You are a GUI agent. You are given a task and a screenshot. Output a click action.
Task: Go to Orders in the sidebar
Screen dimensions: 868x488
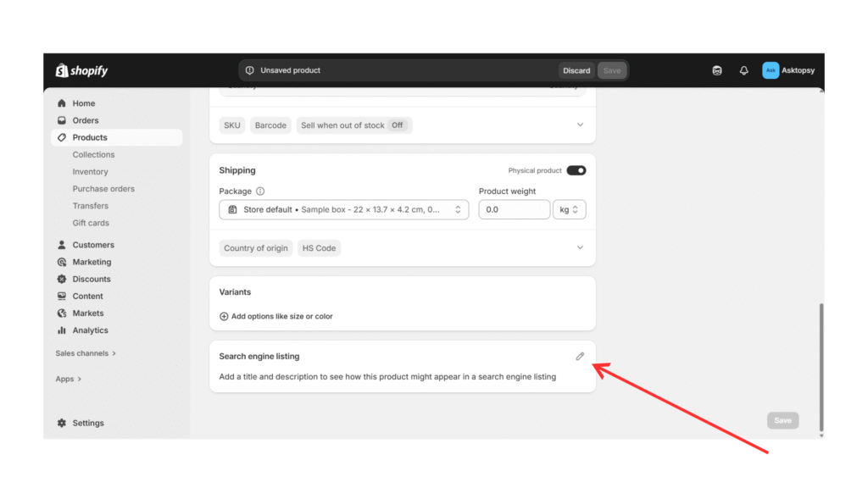[x=85, y=120]
